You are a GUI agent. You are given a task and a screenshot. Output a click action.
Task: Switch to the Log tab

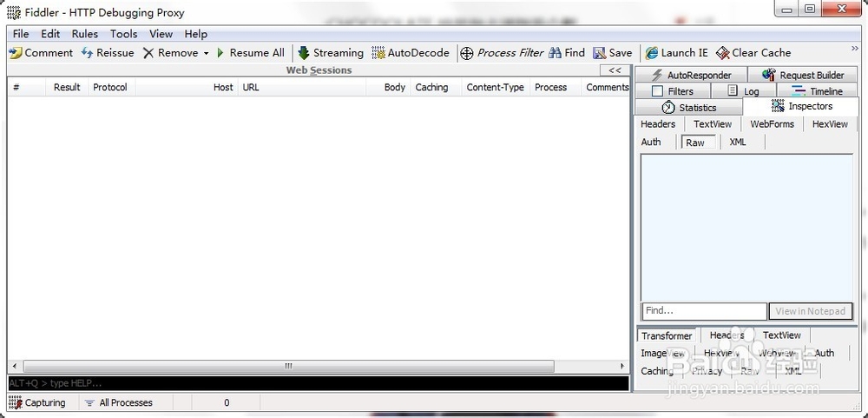[744, 91]
